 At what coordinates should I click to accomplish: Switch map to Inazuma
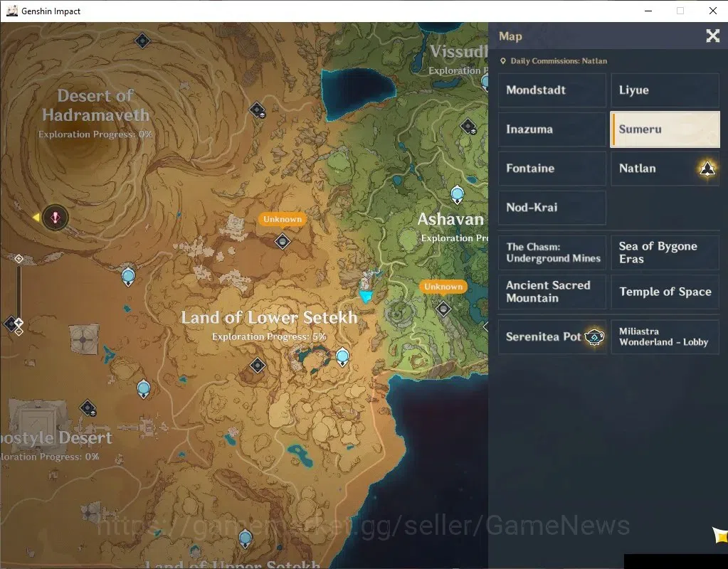coord(552,129)
